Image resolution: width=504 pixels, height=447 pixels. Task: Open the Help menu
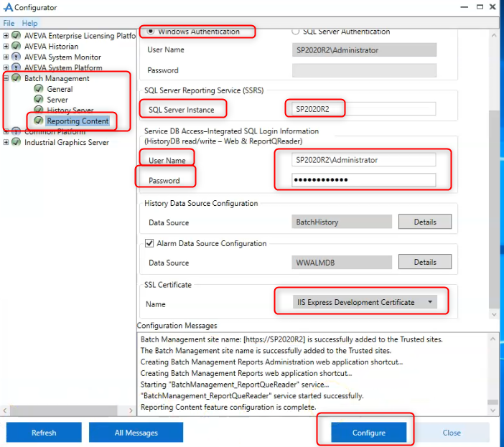(29, 23)
